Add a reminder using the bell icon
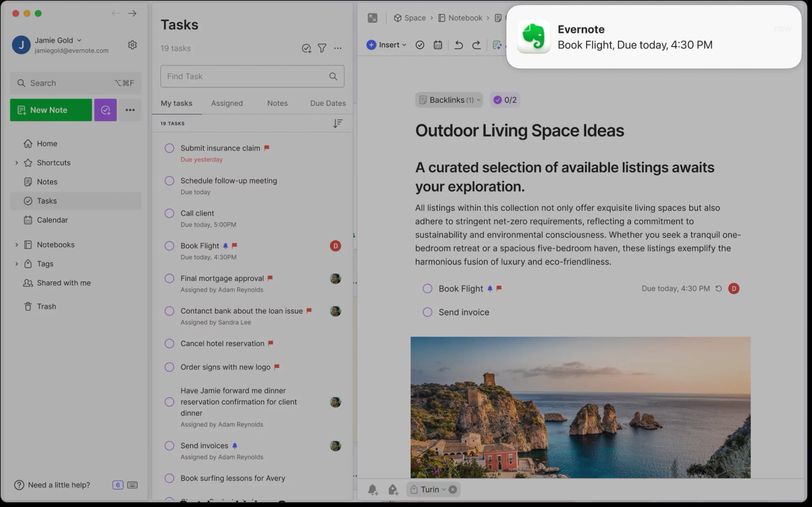812x507 pixels. click(373, 489)
